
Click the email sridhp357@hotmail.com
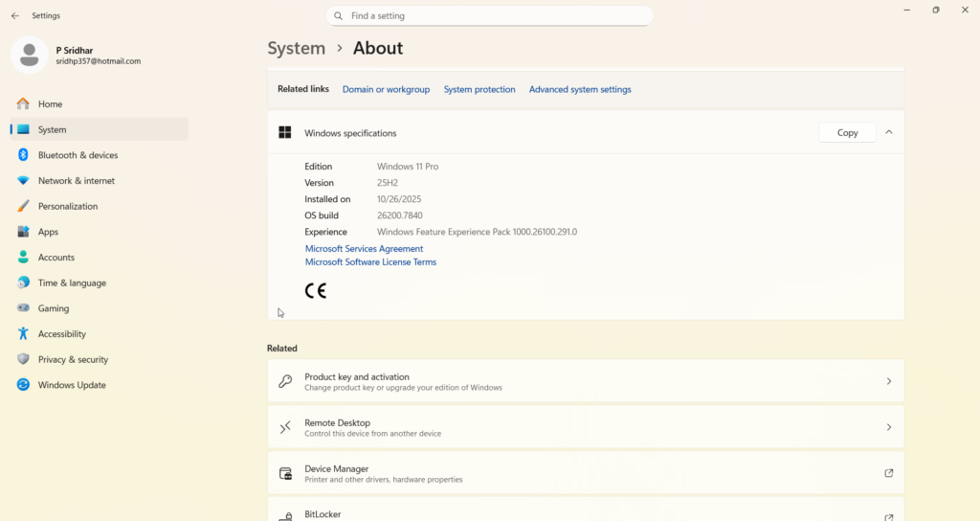point(99,61)
